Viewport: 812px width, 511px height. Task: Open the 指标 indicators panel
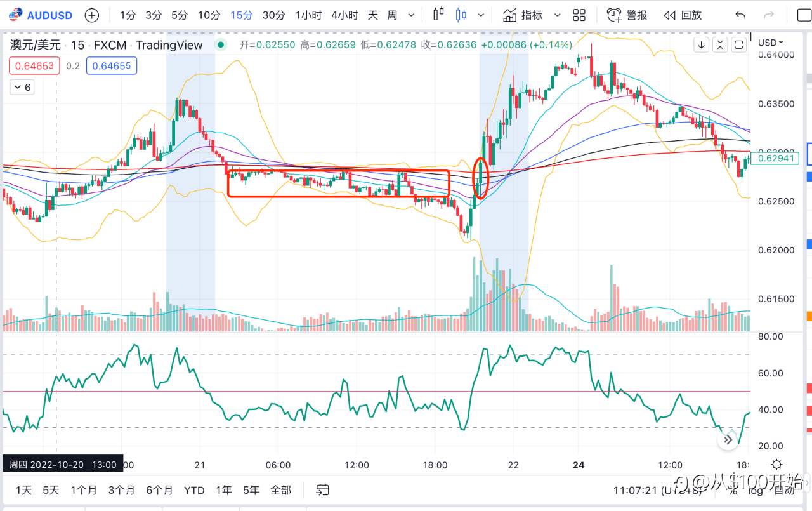(x=523, y=15)
